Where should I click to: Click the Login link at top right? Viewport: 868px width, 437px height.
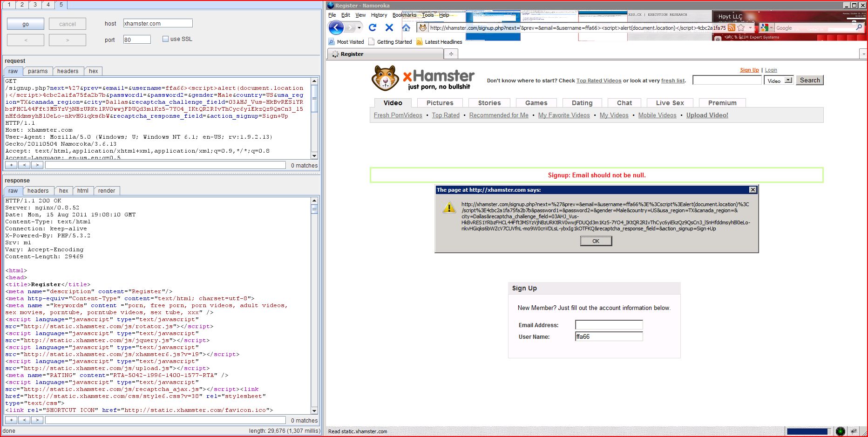tap(771, 70)
